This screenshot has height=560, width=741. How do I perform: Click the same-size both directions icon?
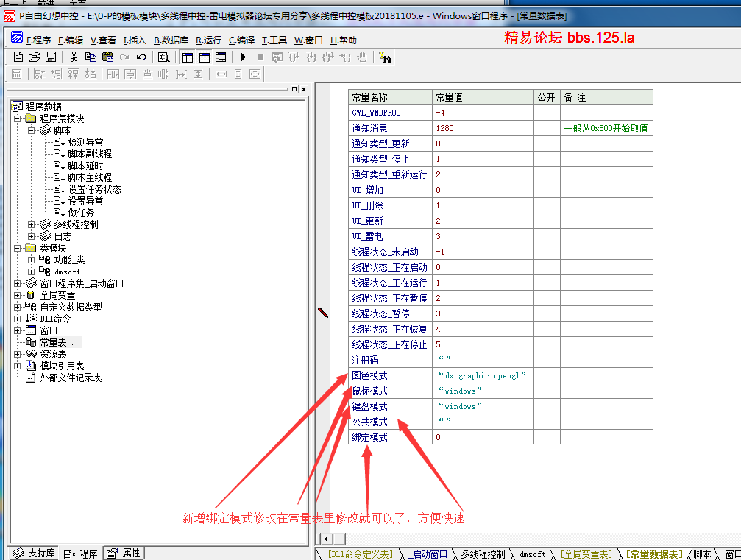[x=255, y=74]
